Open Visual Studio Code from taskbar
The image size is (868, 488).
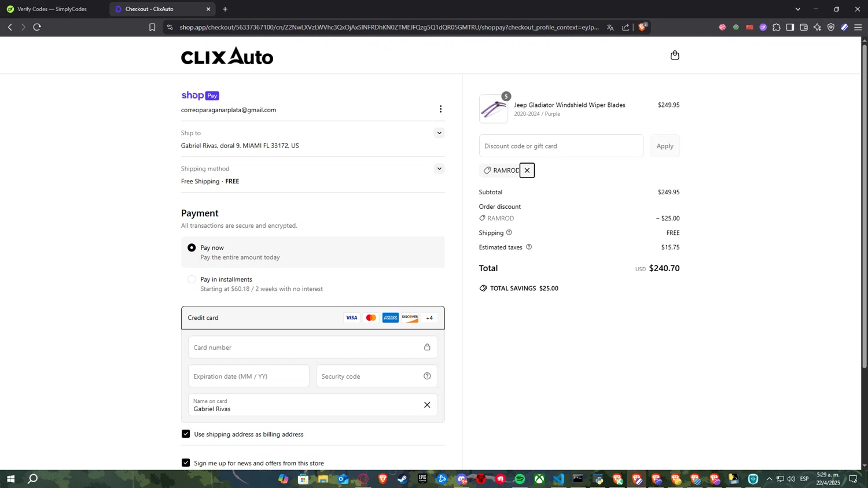558,479
